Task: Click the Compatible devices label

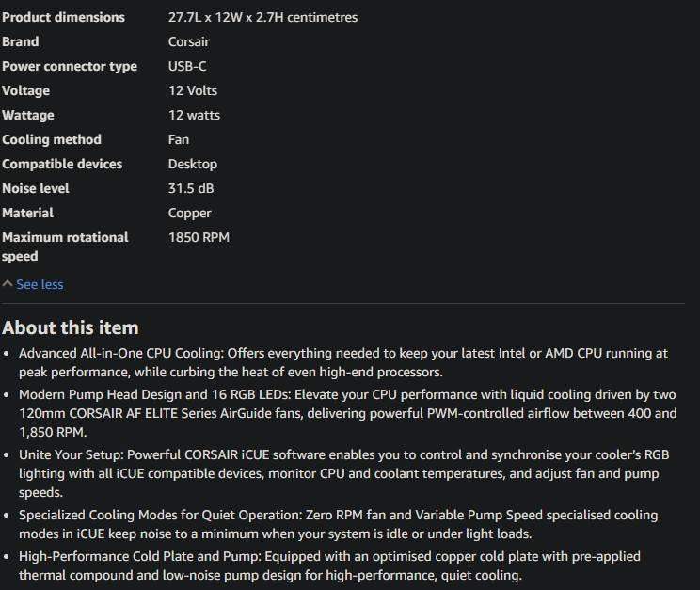Action: 62,164
